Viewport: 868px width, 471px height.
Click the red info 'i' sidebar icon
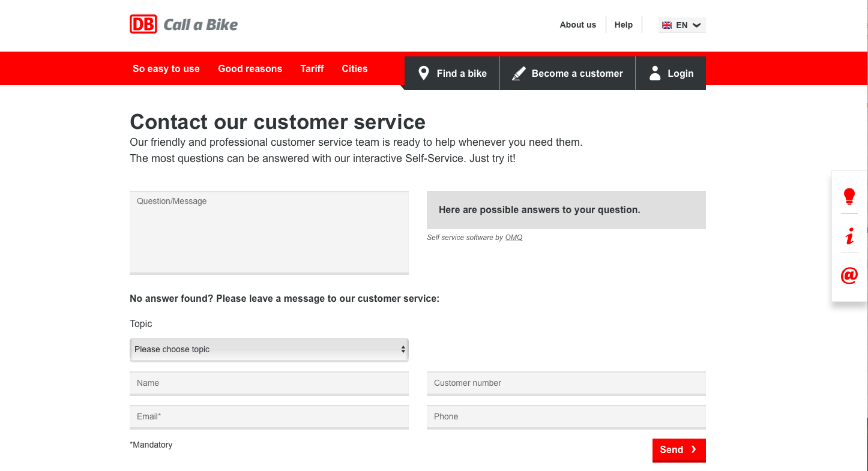click(849, 236)
